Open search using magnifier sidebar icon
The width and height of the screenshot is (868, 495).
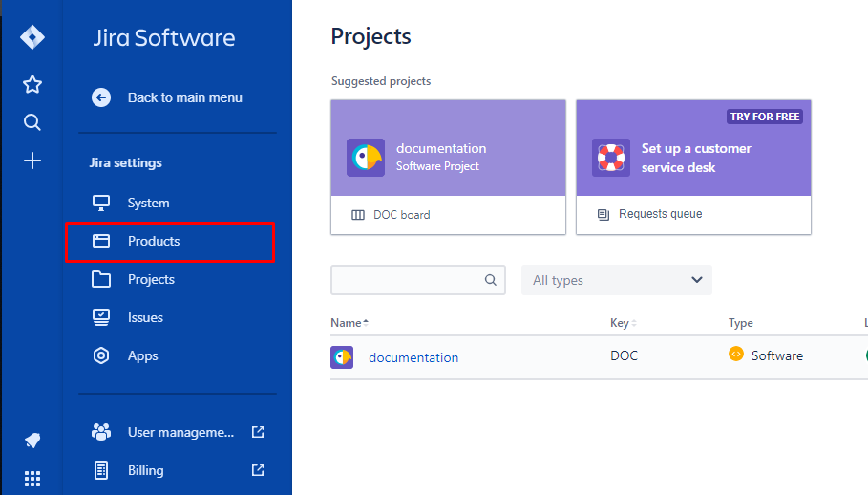(32, 122)
